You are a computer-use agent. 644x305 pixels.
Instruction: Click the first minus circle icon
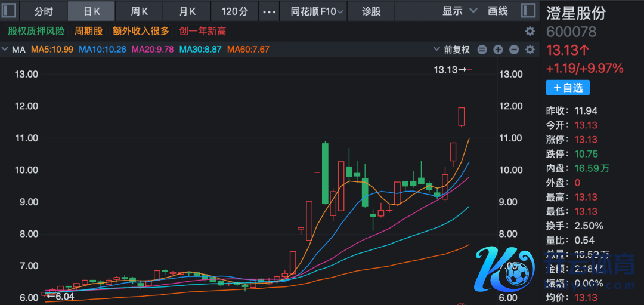[x=482, y=50]
